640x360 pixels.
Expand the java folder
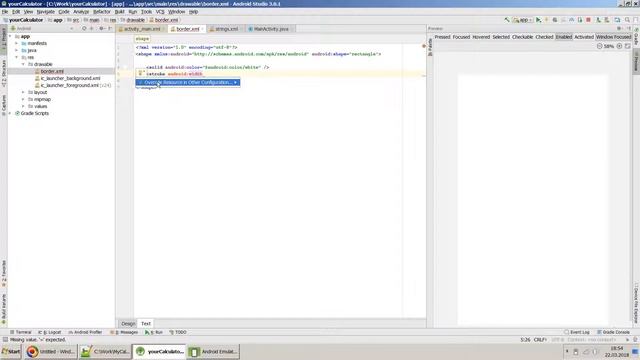click(x=17, y=50)
